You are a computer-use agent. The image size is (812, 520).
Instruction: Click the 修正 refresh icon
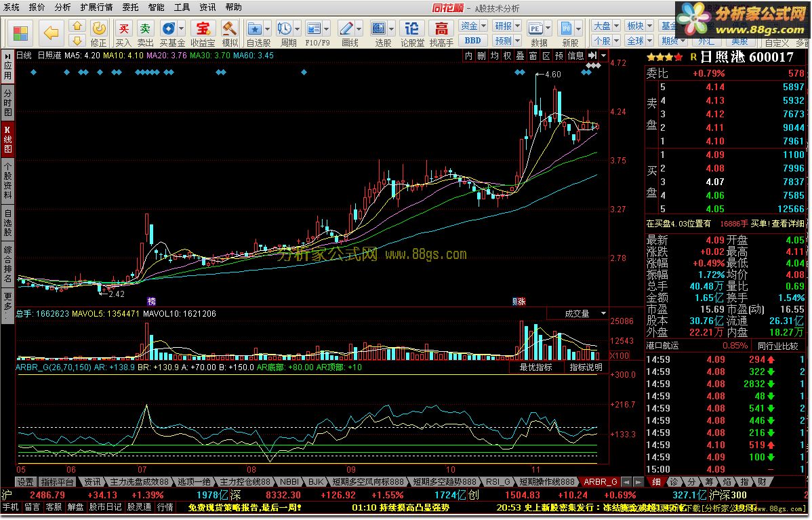(98, 28)
